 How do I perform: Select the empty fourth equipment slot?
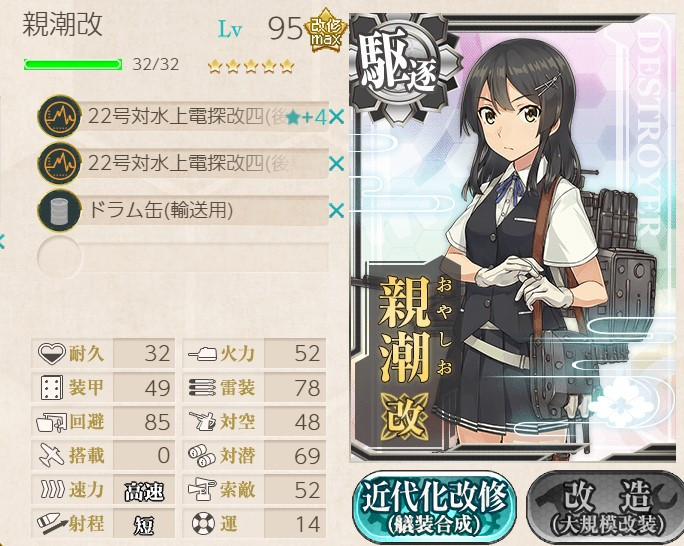point(183,257)
